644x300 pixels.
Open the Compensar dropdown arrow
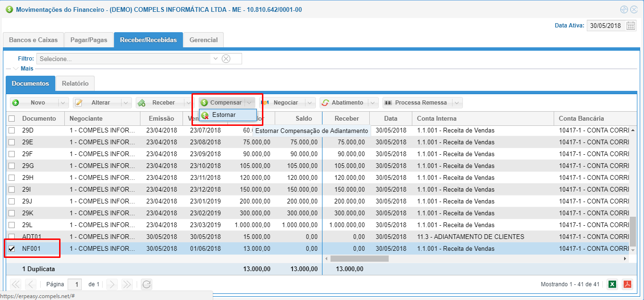(x=250, y=103)
